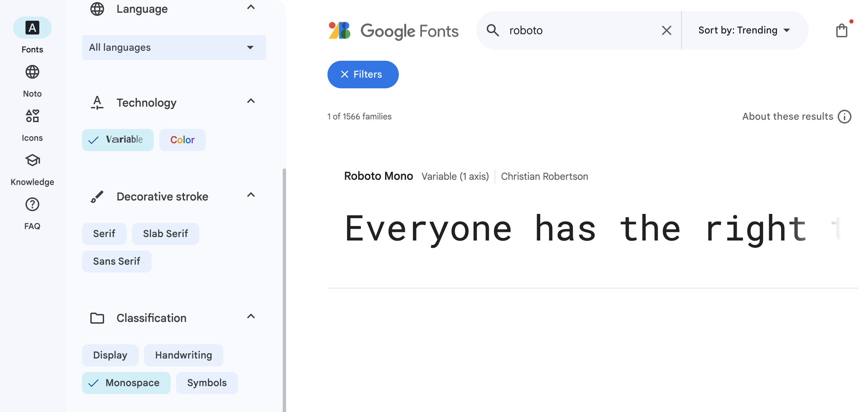
Task: Clear the roboto search input
Action: coord(666,30)
